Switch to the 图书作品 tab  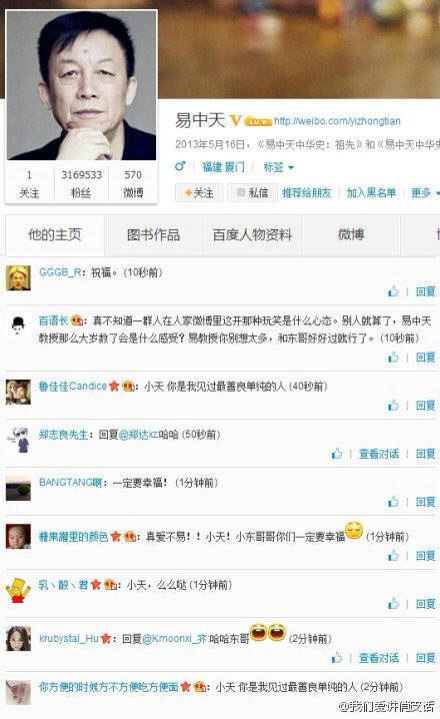click(154, 235)
